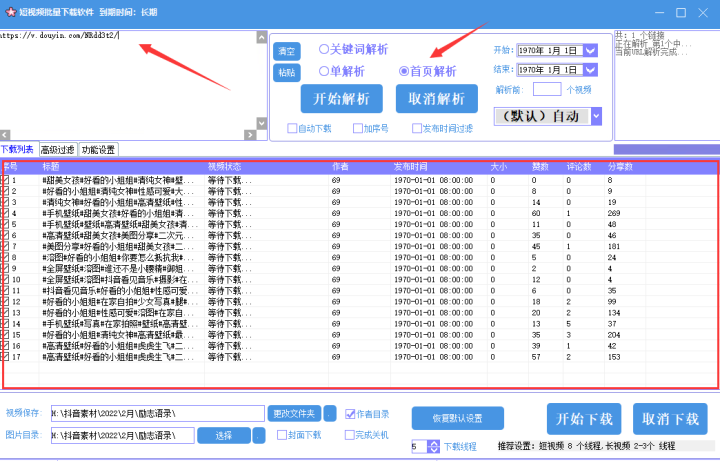Select the 单解析 radio option

tap(324, 71)
